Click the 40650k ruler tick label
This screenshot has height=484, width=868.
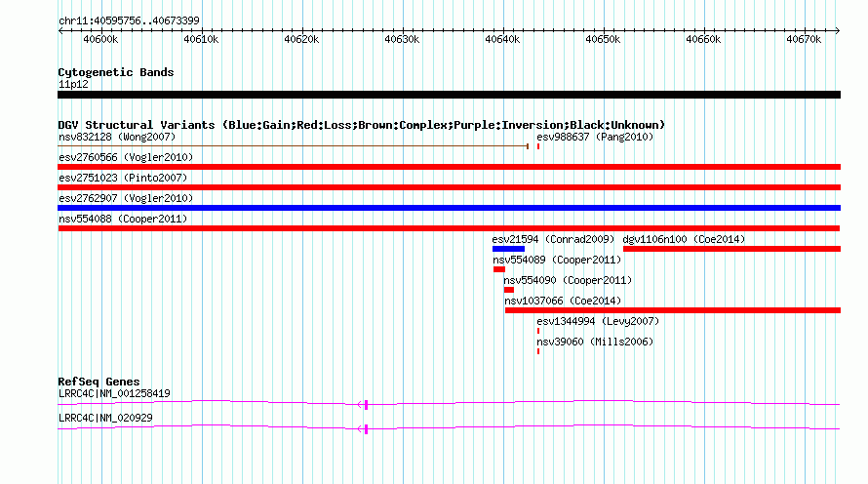tap(603, 39)
